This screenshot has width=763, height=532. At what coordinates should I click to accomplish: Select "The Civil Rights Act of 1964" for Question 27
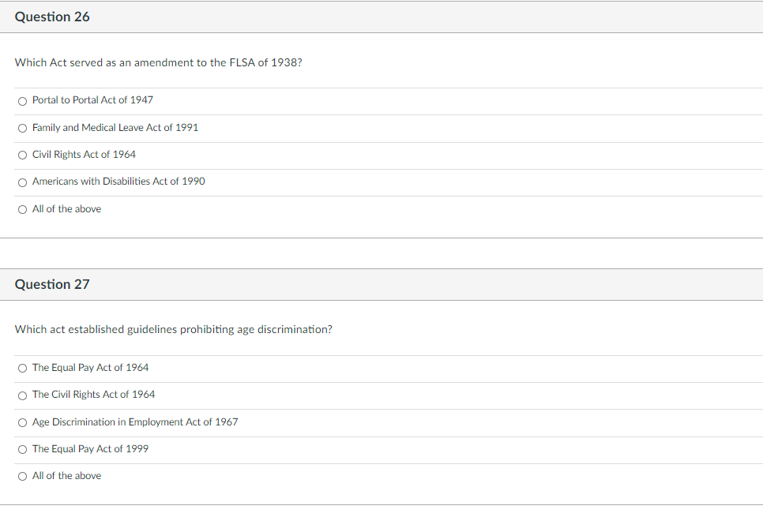click(22, 395)
